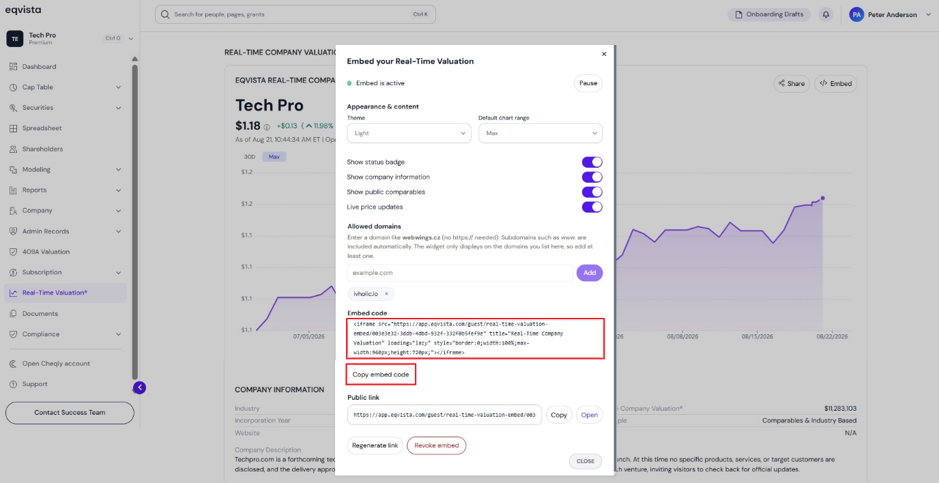The image size is (939, 483).
Task: Expand the Modeling menu chevron
Action: (118, 169)
